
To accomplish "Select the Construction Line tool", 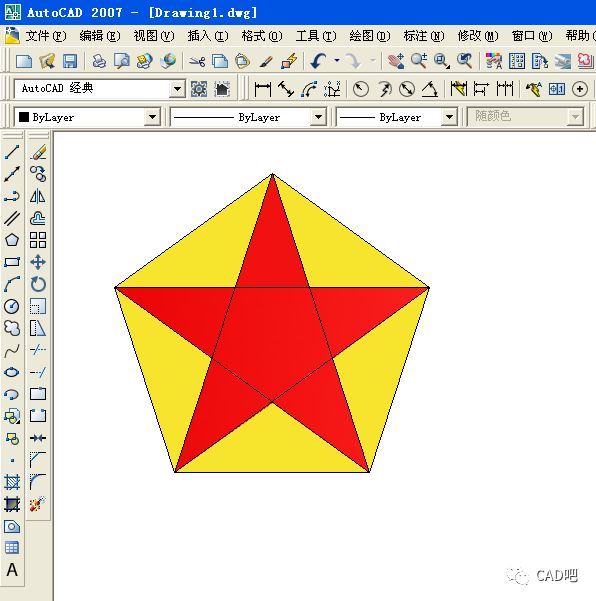I will (12, 174).
